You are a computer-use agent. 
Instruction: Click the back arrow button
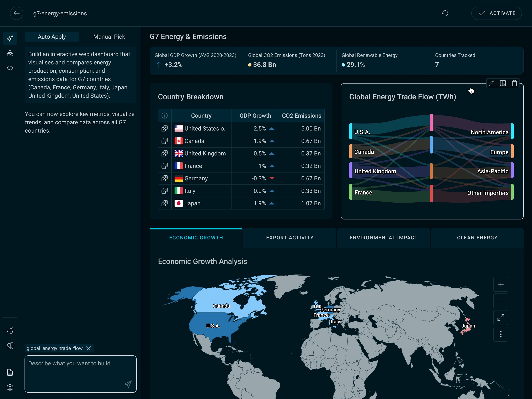[17, 13]
